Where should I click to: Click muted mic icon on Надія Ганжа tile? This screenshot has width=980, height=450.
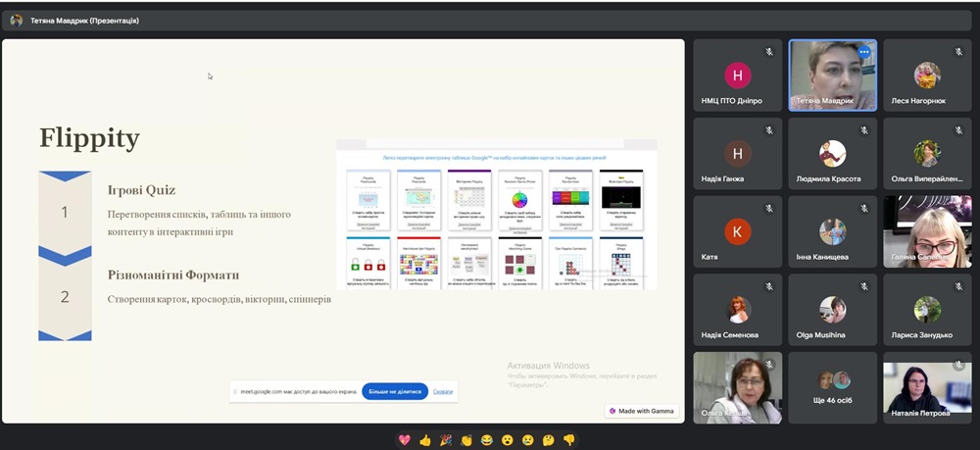(x=769, y=129)
